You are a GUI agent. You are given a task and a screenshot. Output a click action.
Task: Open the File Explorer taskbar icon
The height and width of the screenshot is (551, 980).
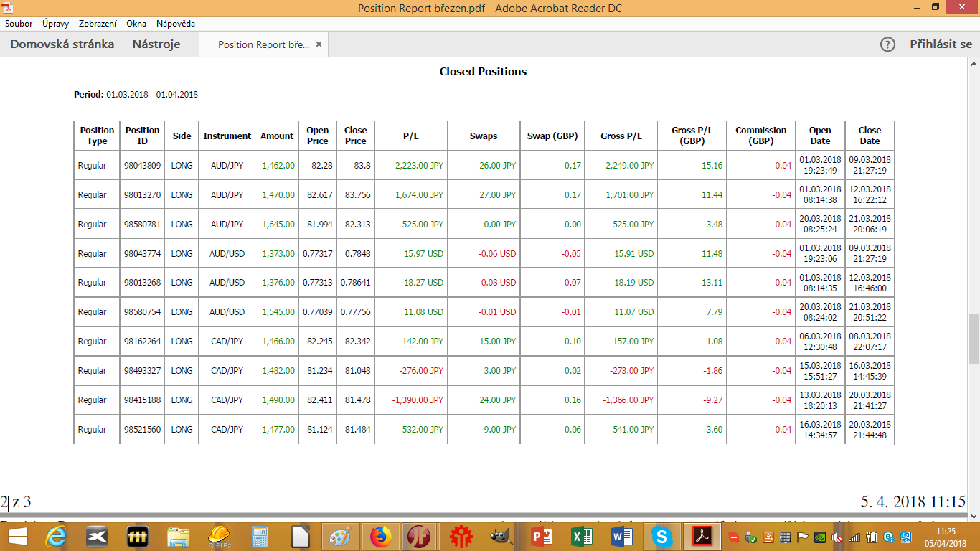[x=179, y=537]
